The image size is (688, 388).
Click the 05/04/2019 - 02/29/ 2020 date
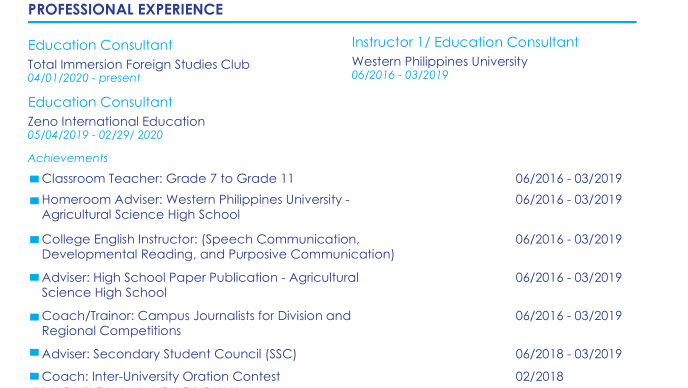click(95, 135)
